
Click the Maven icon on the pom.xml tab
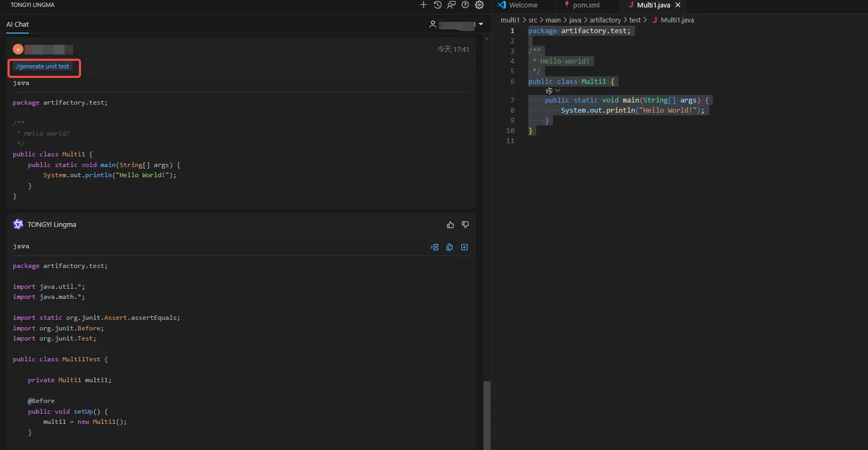(567, 4)
